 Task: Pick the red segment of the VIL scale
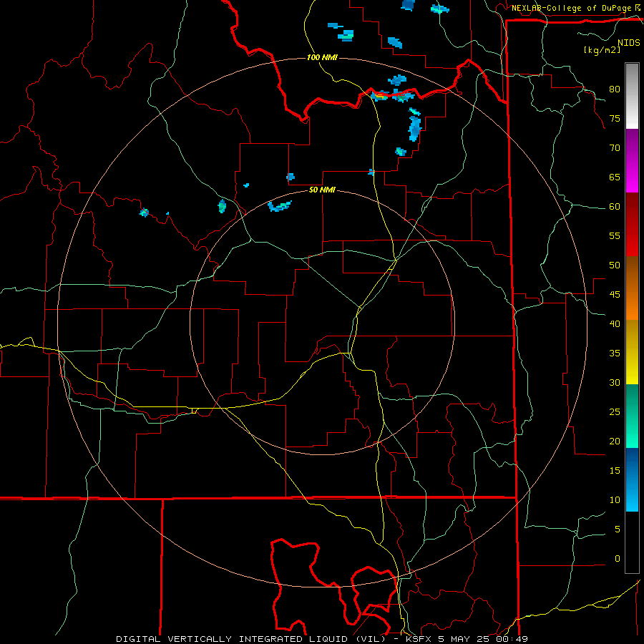pos(632,224)
